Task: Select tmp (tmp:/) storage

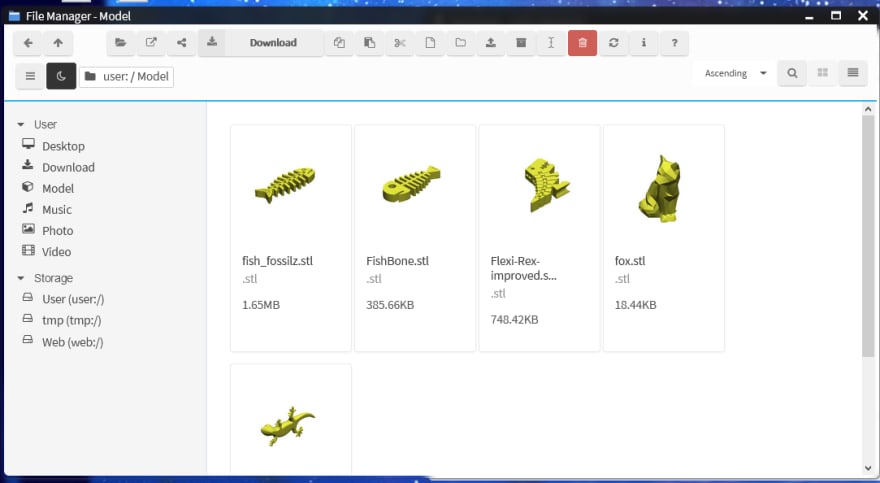Action: click(62, 320)
